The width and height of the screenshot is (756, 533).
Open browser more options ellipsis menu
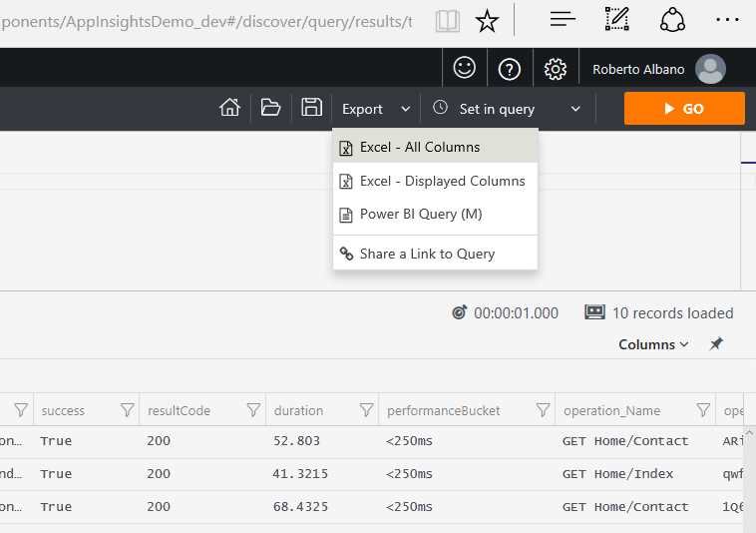(727, 20)
